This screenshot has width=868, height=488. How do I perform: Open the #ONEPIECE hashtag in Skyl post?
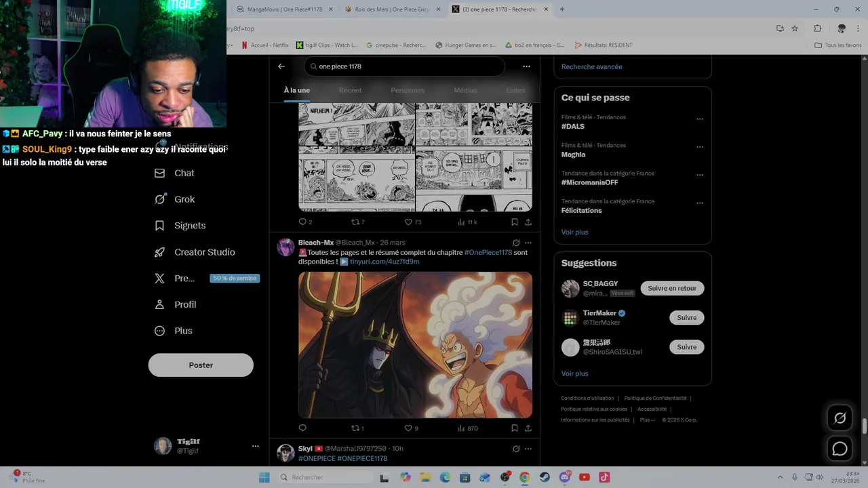(x=317, y=458)
